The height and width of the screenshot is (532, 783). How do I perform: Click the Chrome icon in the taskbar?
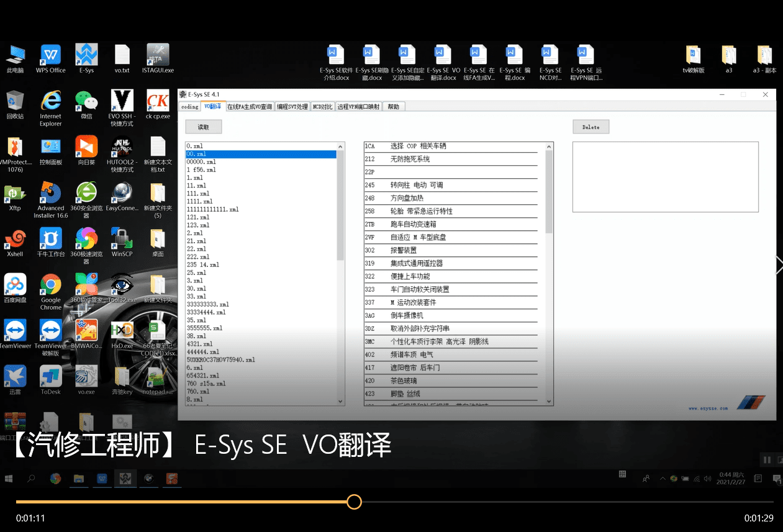55,479
